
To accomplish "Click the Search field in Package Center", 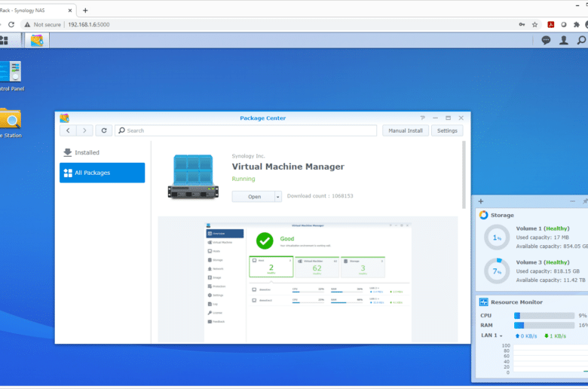I will [x=246, y=130].
